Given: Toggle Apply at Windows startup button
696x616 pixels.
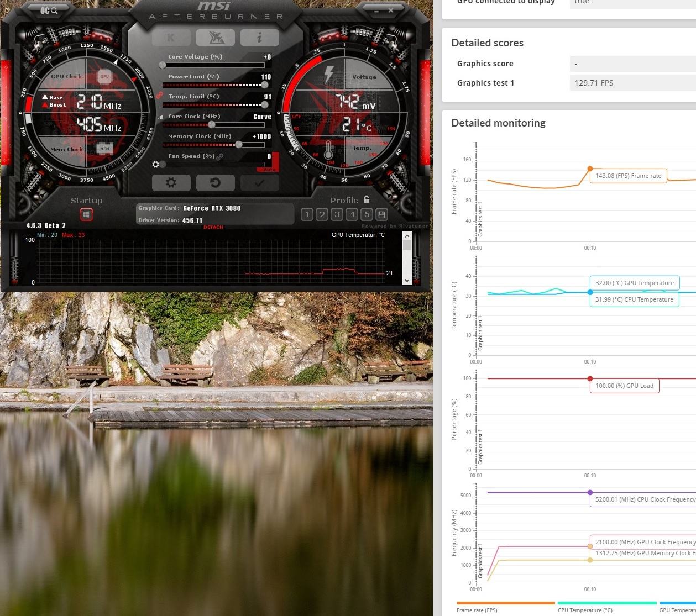Looking at the screenshot, I should (x=86, y=214).
